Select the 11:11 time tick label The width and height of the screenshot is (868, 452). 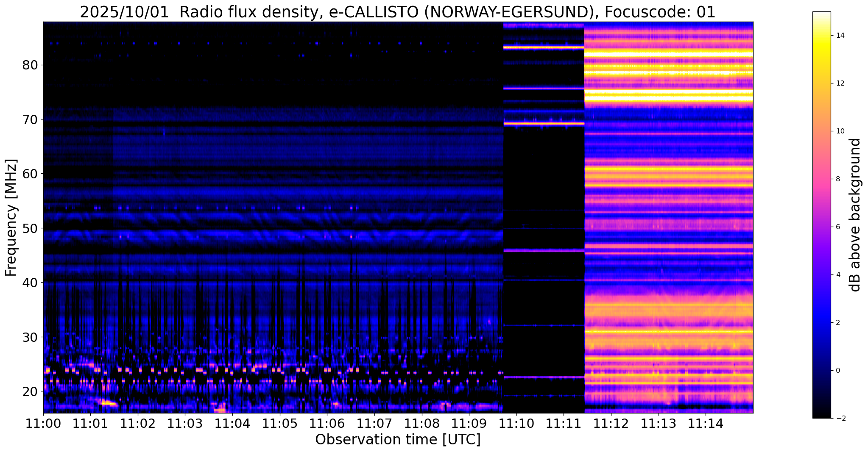564,424
